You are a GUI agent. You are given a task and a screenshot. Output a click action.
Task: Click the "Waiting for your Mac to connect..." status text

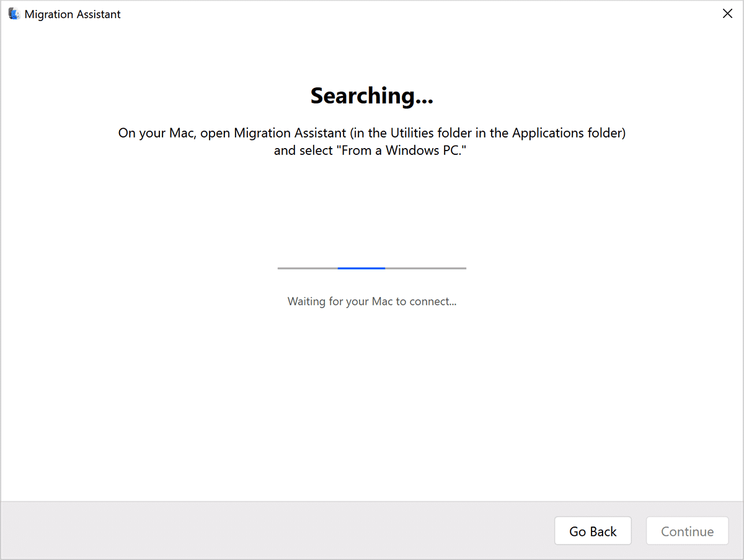pos(372,302)
